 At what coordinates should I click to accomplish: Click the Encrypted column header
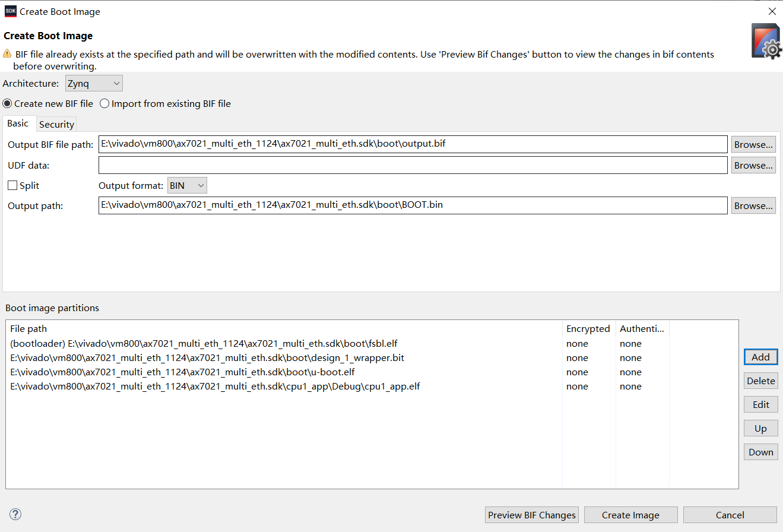pos(589,328)
